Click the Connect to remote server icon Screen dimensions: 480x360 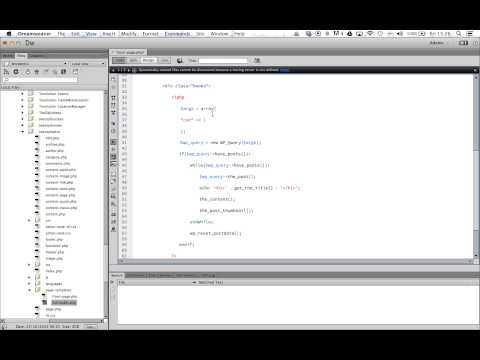(x=6, y=72)
